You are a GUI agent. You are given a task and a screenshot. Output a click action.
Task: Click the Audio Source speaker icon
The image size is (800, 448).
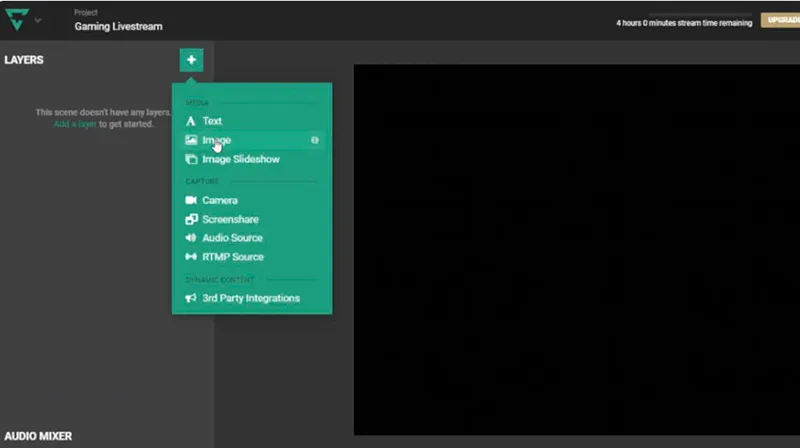191,238
